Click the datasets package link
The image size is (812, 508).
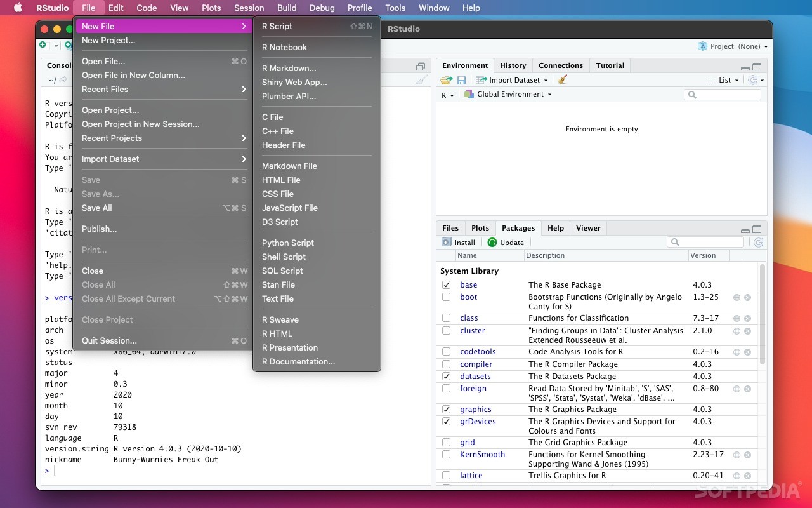(x=476, y=377)
